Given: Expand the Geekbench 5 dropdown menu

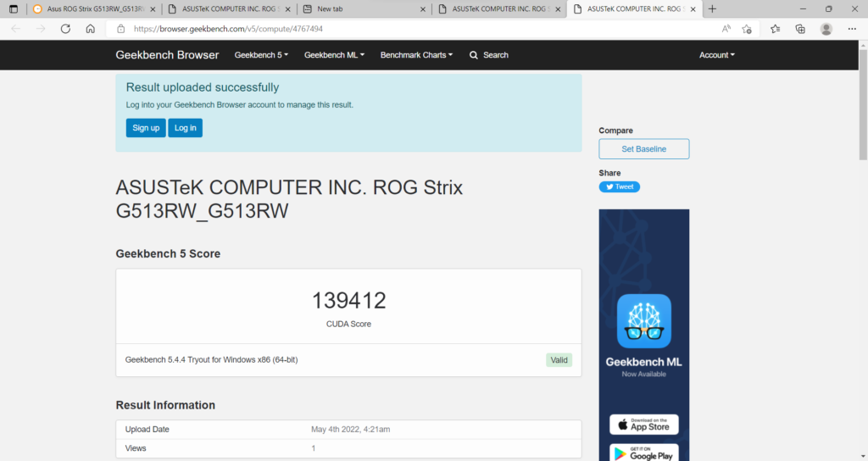Looking at the screenshot, I should click(261, 55).
